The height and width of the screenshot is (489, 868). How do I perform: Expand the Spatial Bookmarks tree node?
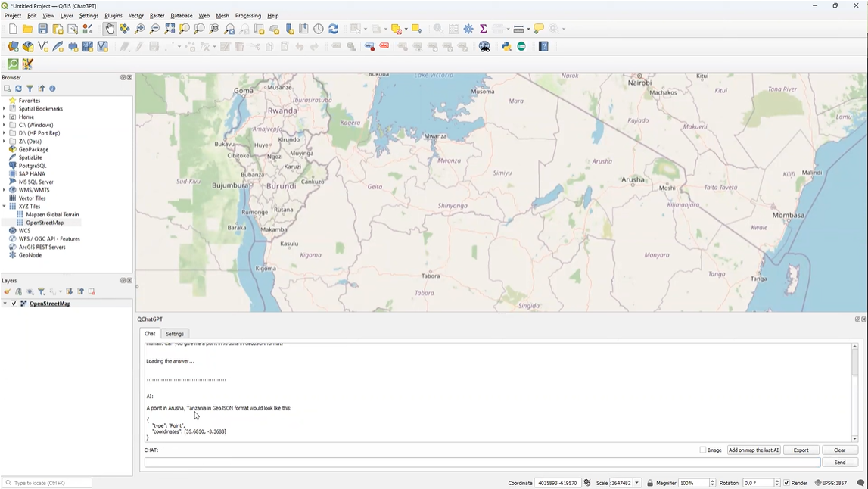[x=5, y=109]
